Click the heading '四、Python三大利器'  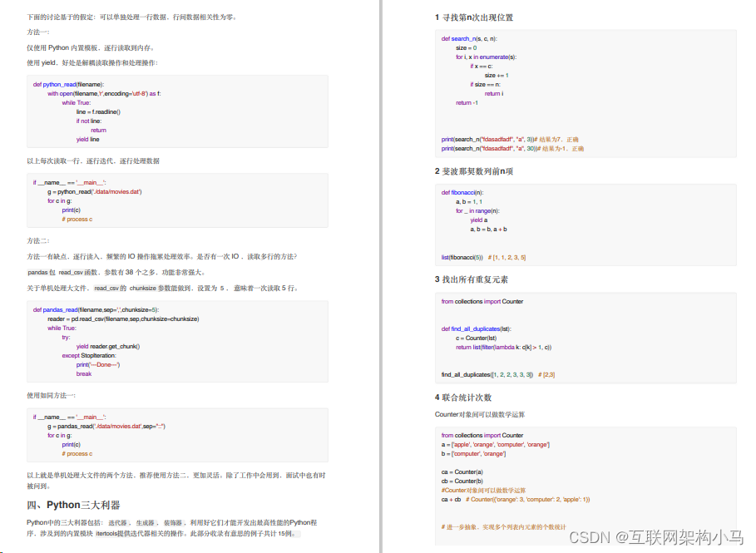pyautogui.click(x=73, y=505)
